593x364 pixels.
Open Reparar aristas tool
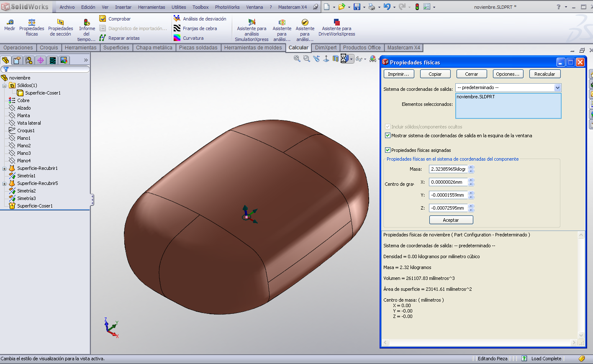click(120, 38)
